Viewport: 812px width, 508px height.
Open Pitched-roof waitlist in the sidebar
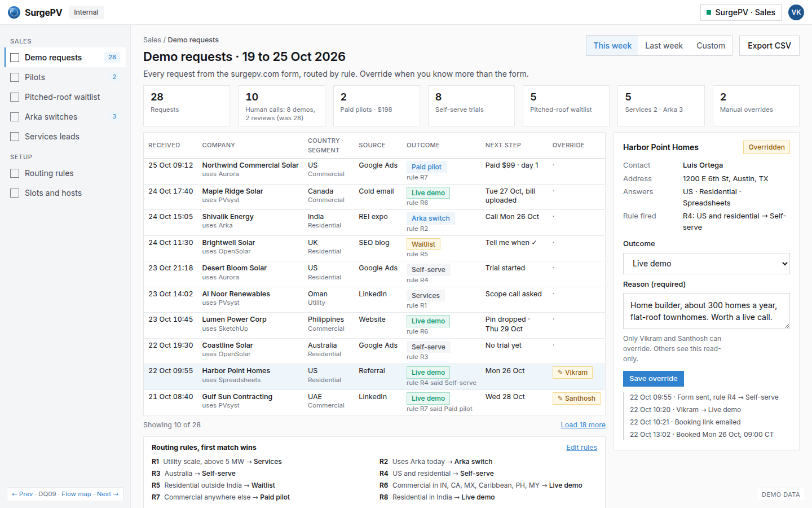coord(65,97)
